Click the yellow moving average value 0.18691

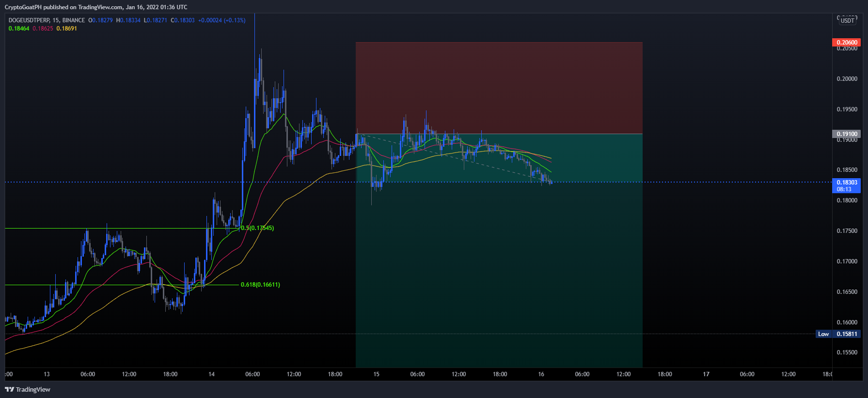[x=66, y=29]
